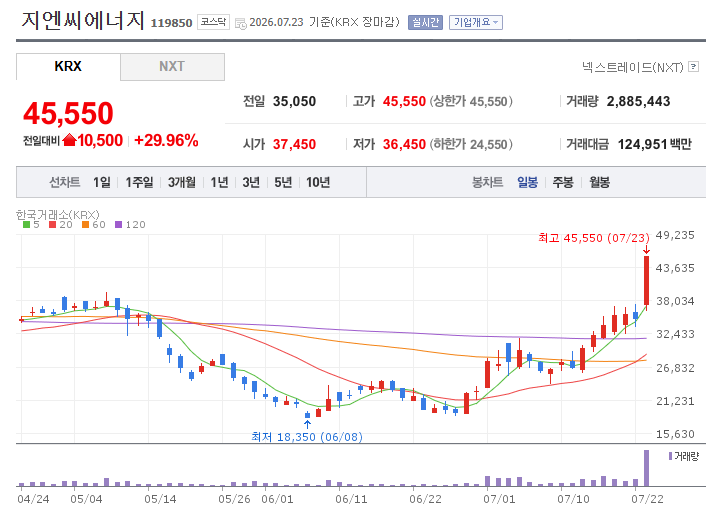Viewport: 706px width, 509px height.
Task: Click the 넥스트레이드(NXT) label text
Action: click(x=633, y=67)
